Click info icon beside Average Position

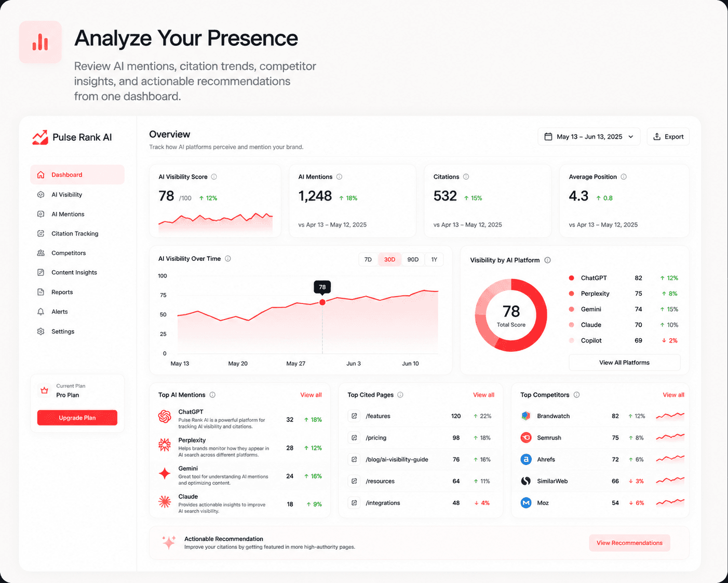(x=624, y=177)
